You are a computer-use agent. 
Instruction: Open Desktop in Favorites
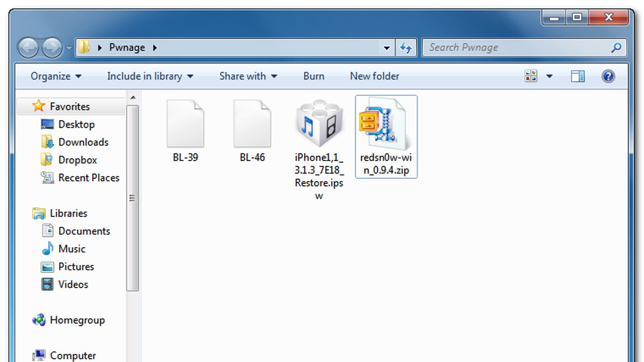[x=76, y=124]
